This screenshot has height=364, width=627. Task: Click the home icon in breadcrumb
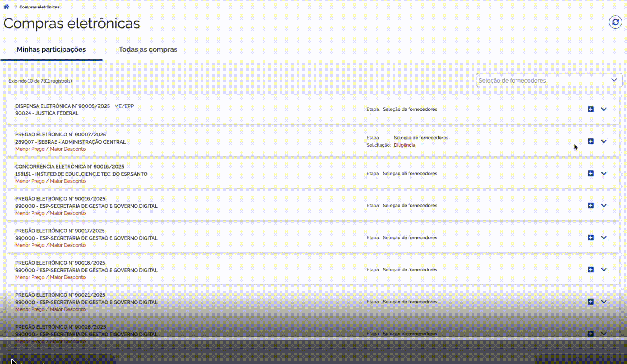(x=6, y=7)
